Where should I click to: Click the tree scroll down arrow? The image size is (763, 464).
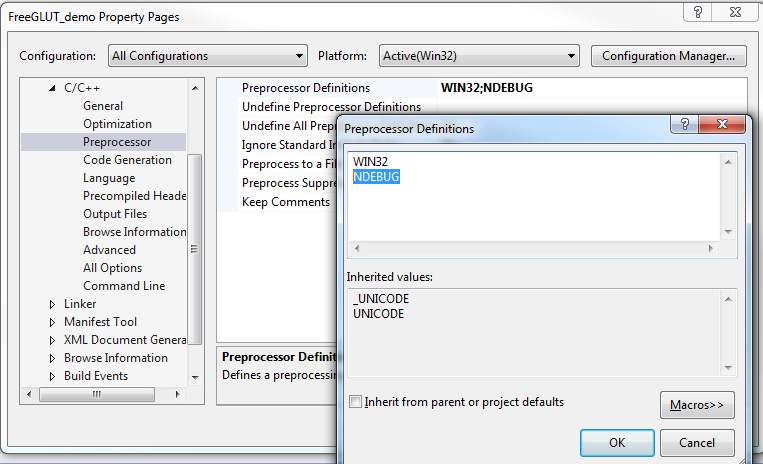coord(195,377)
